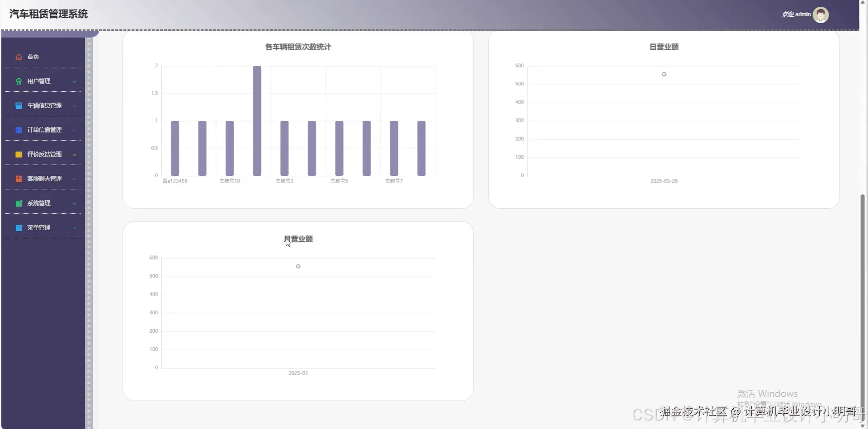The width and height of the screenshot is (868, 429).
Task: Select the tallest bar in 各车辆租赁次数统计 chart
Action: [x=256, y=120]
